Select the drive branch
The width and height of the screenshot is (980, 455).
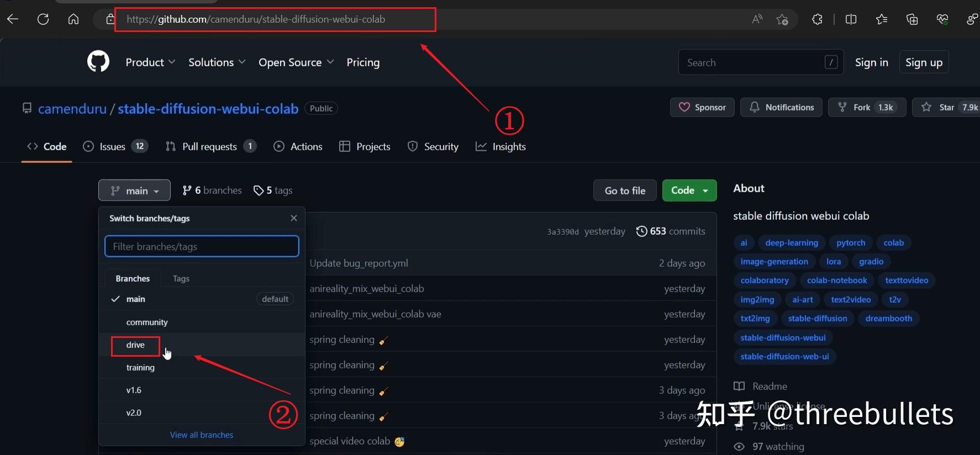202,345
